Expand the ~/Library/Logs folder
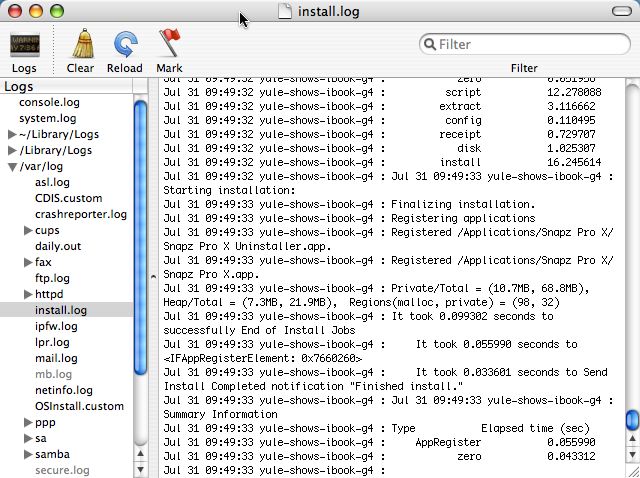The width and height of the screenshot is (640, 478). click(x=12, y=135)
